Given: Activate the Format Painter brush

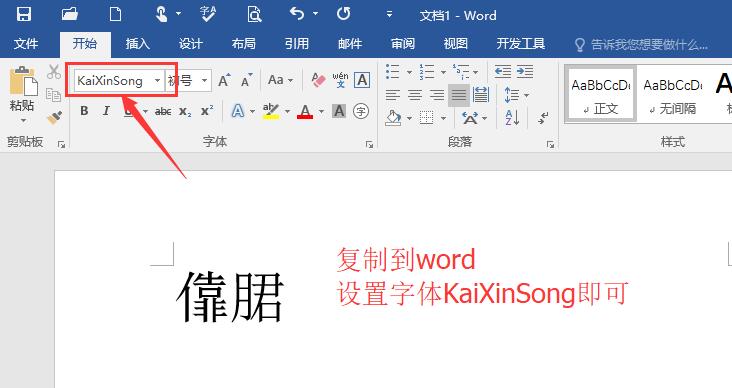Looking at the screenshot, I should click(54, 118).
